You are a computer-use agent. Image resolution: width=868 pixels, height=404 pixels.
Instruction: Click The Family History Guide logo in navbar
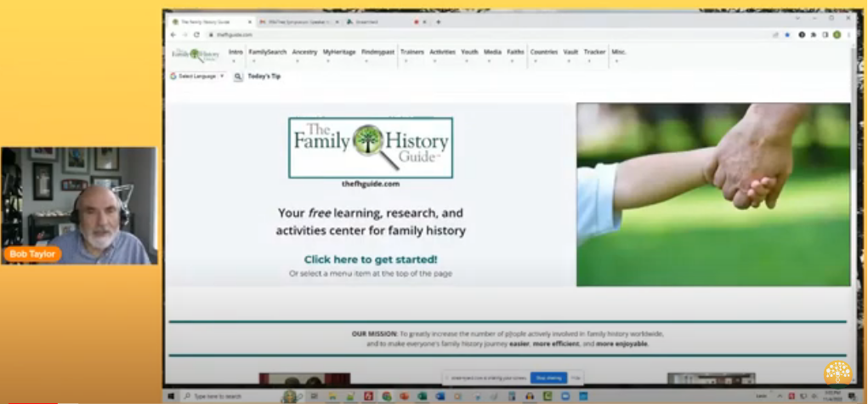pyautogui.click(x=196, y=54)
